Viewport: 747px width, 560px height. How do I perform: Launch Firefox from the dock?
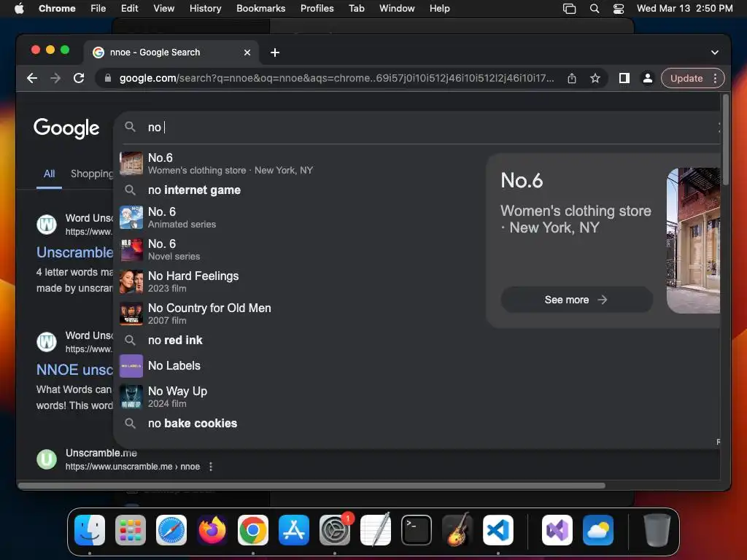212,530
